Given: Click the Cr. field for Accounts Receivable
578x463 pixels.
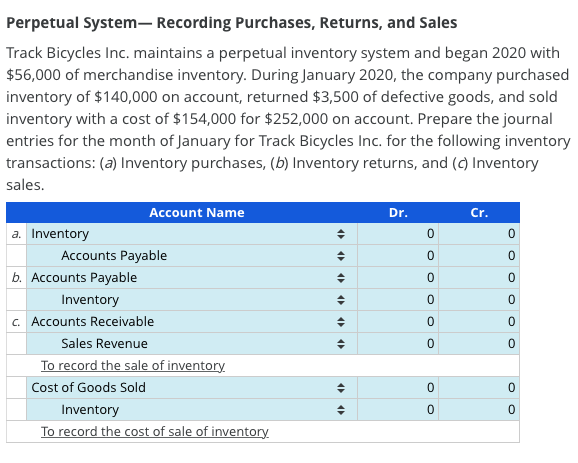Looking at the screenshot, I should click(479, 321).
